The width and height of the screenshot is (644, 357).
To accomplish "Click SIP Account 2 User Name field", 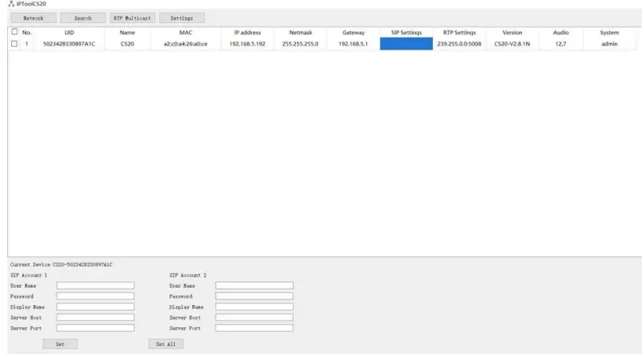I will 254,285.
